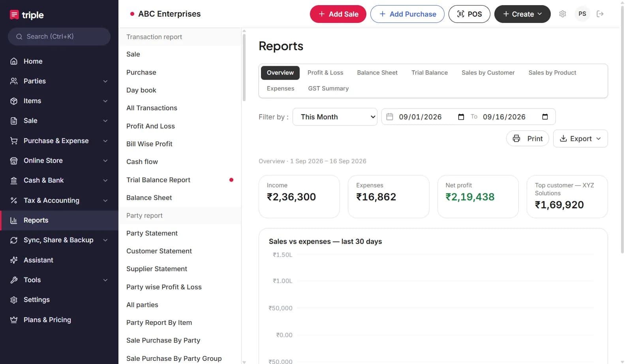Switch to the Trial Balance tab
Screen dimensions: 625x364
click(430, 73)
